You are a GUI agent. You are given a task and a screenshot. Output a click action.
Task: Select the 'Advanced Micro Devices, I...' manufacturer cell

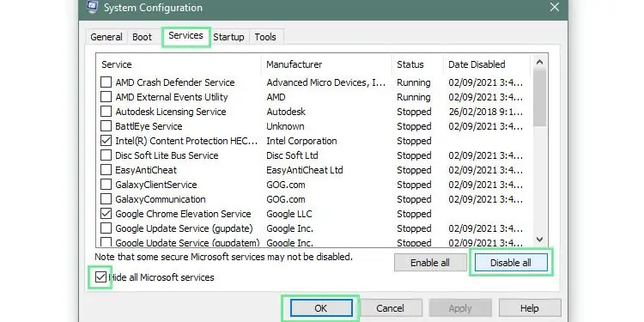click(326, 82)
